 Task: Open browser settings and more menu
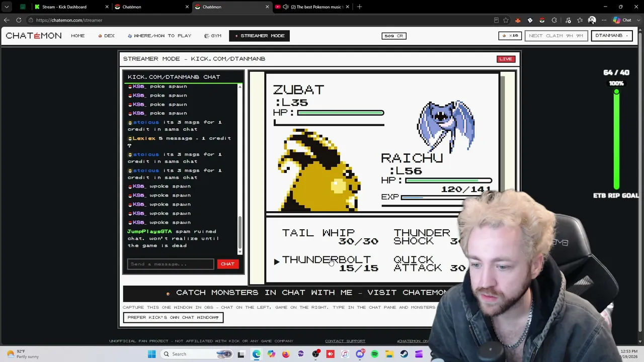pyautogui.click(x=604, y=20)
